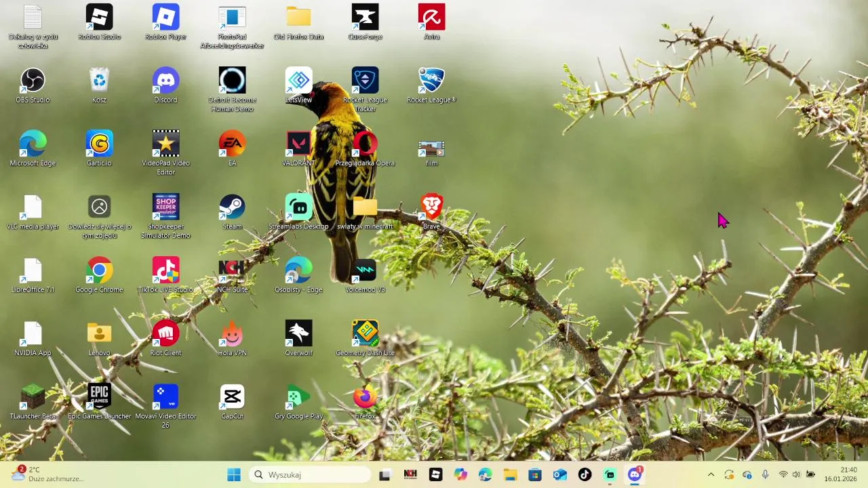The height and width of the screenshot is (488, 868).
Task: Open the clock and date panel
Action: tap(841, 474)
